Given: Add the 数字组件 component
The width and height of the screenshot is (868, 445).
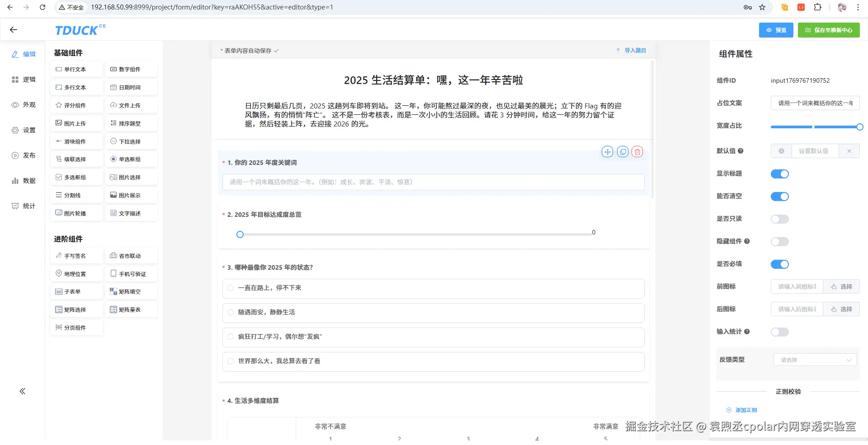Looking at the screenshot, I should click(x=132, y=70).
